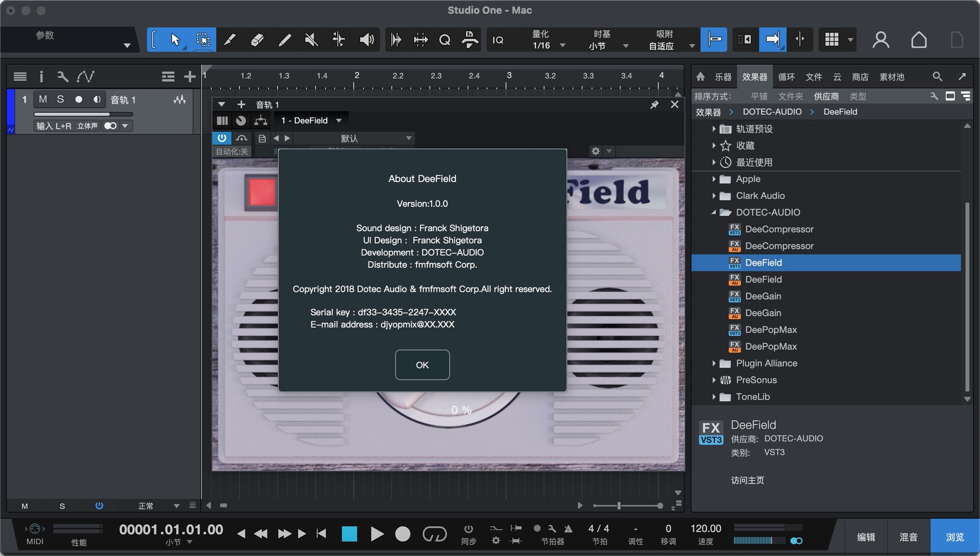The image size is (980, 556).
Task: Select the Arrow tool
Action: click(175, 40)
